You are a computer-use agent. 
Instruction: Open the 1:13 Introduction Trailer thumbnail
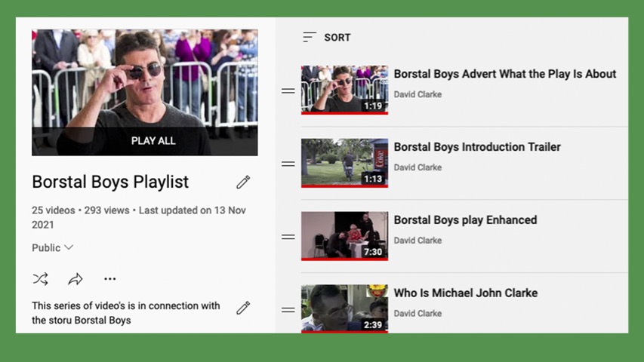[344, 163]
